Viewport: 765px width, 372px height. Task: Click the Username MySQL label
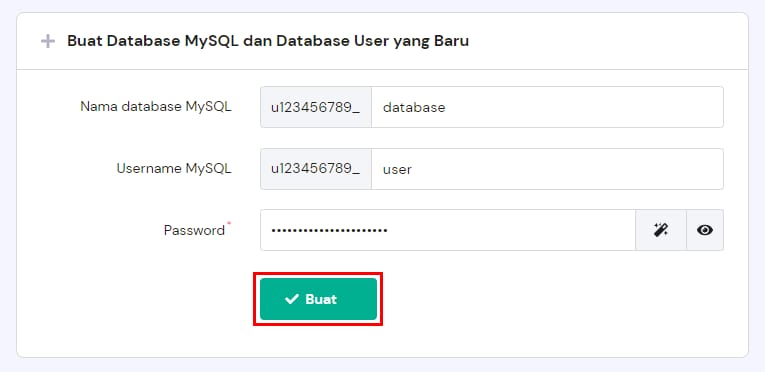pyautogui.click(x=174, y=169)
